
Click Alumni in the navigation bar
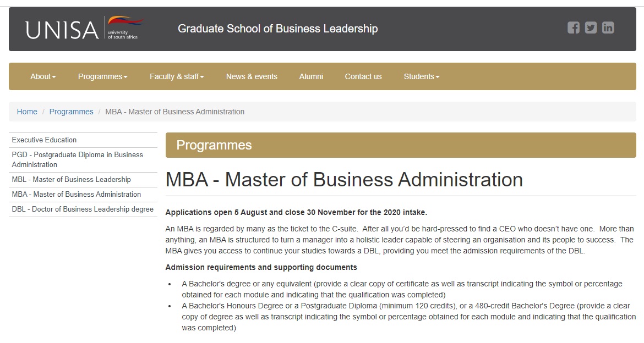tap(311, 76)
